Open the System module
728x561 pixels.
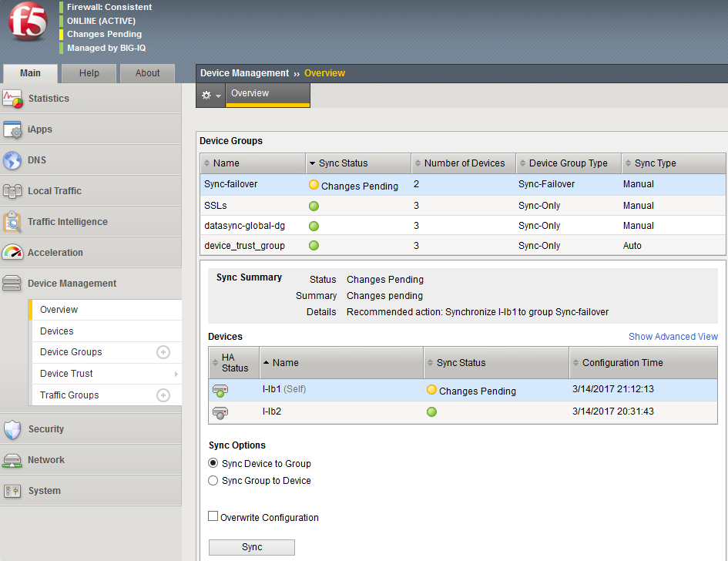[x=12, y=491]
